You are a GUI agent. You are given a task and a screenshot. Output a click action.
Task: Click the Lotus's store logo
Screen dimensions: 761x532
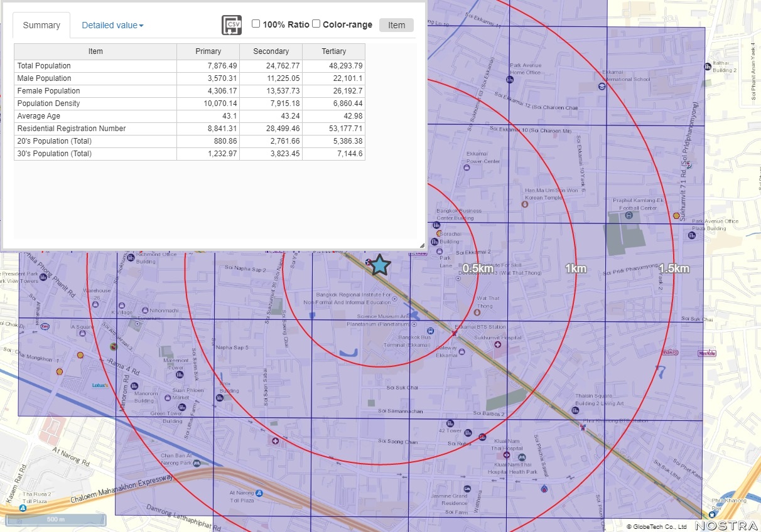(x=100, y=385)
